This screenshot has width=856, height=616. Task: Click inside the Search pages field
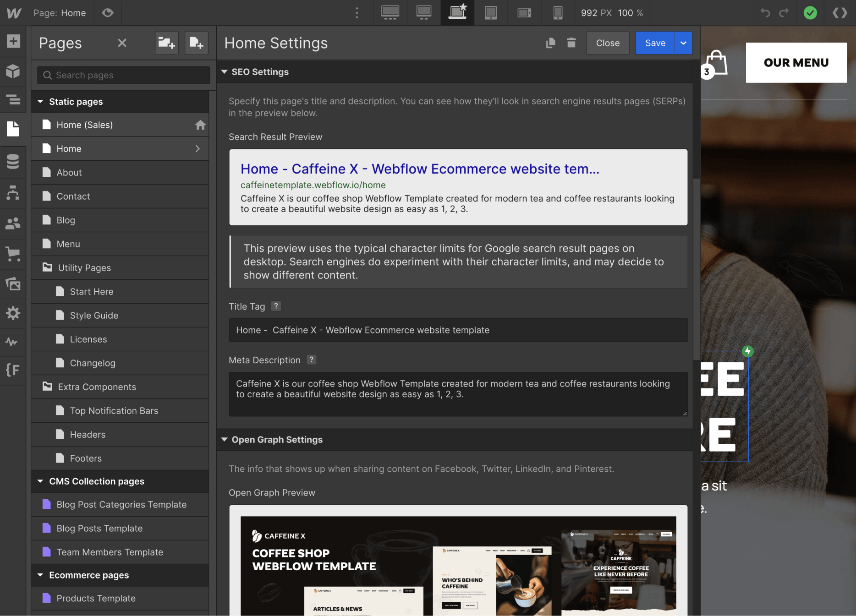[122, 75]
